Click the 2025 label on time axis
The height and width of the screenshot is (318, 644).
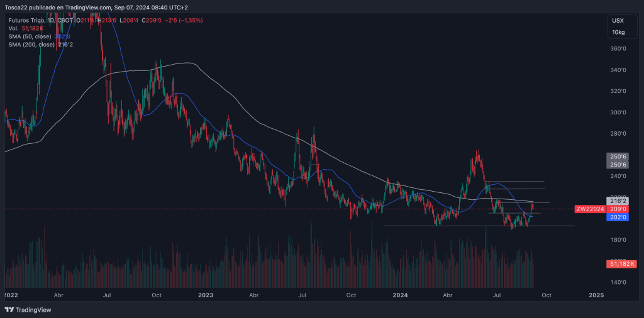point(596,294)
